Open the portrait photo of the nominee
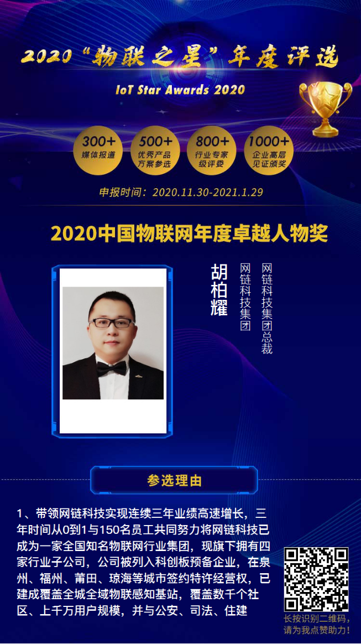Image resolution: width=361 pixels, height=644 pixels. 113,343
